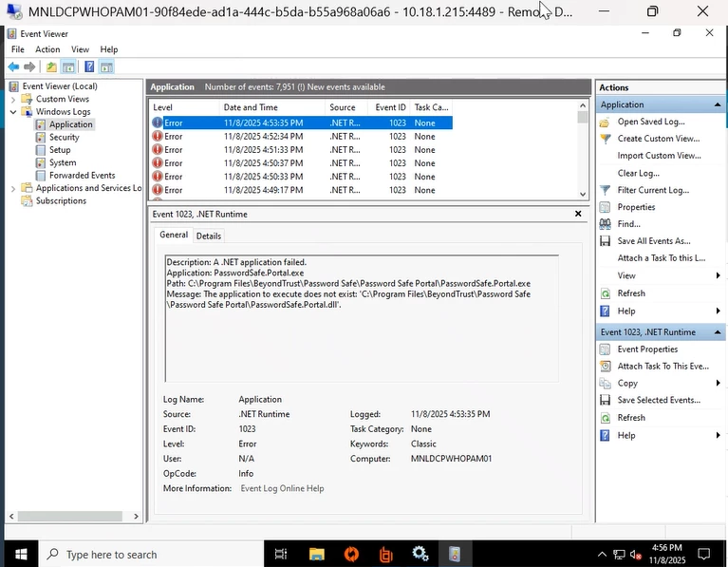Click Attach a Task To this Log

(x=662, y=258)
